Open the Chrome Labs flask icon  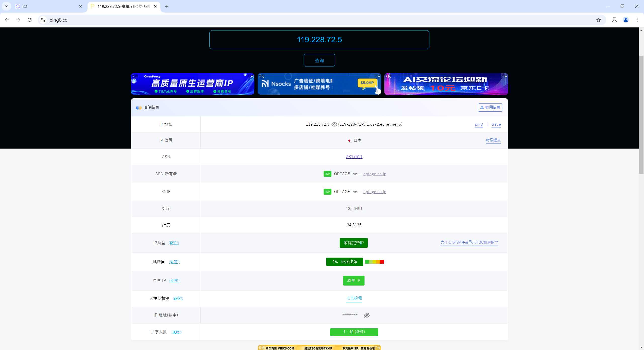[614, 20]
